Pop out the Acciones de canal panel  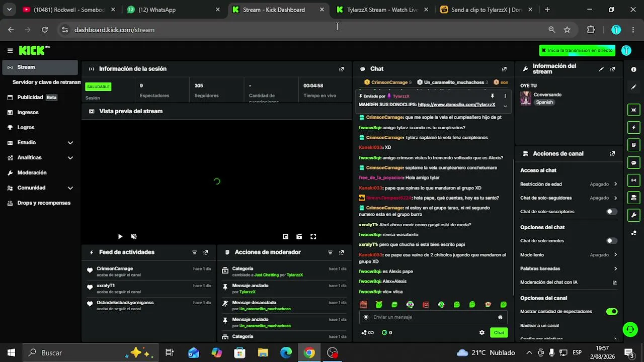click(612, 154)
